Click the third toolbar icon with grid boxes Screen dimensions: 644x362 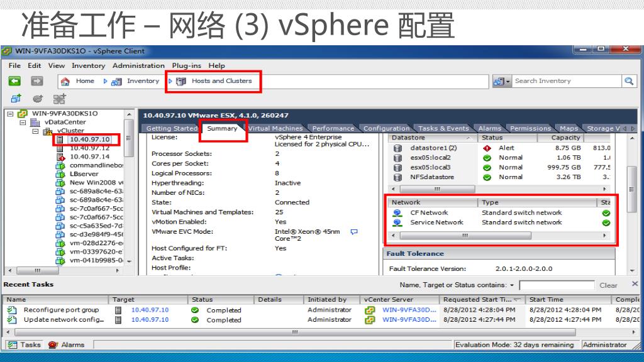(x=59, y=99)
